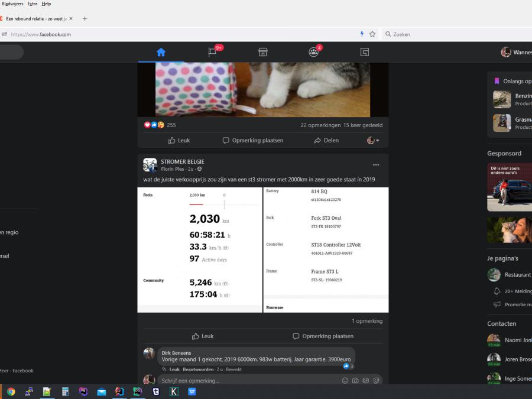Image resolution: width=532 pixels, height=399 pixels.
Task: Expand the profile selector dropdown beside Delen
Action: [373, 141]
